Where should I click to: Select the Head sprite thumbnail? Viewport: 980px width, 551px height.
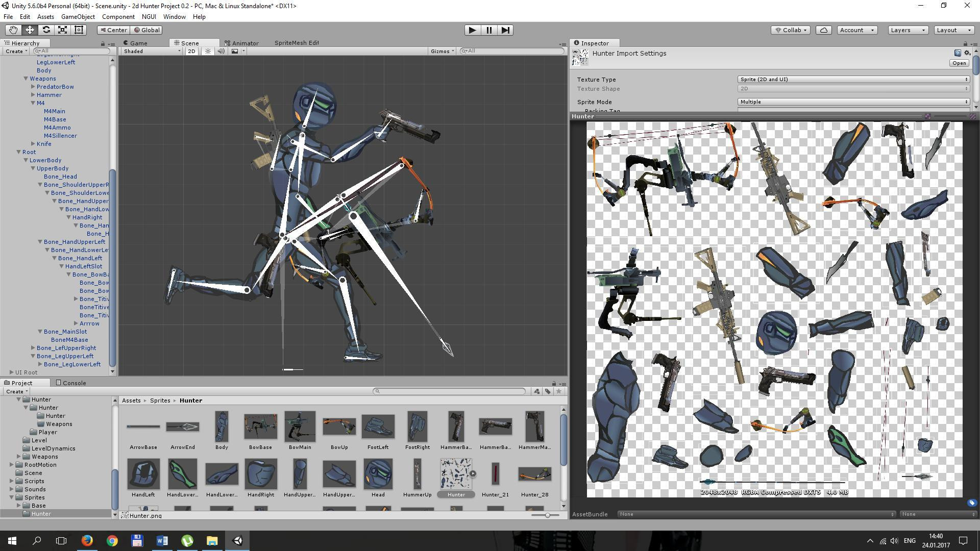click(378, 478)
